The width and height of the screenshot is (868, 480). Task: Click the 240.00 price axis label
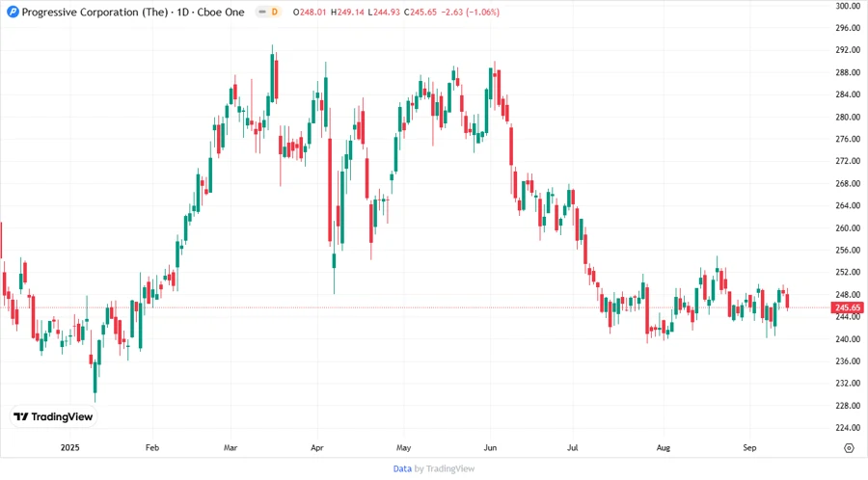[848, 339]
